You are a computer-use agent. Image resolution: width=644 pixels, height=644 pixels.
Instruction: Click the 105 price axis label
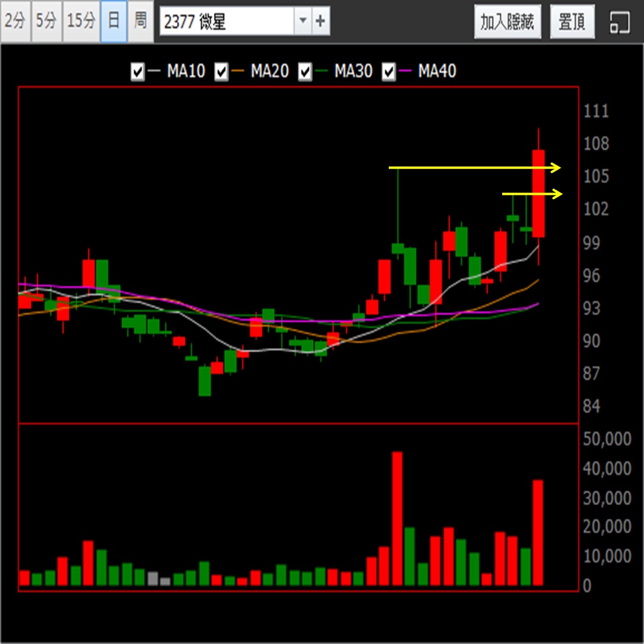pyautogui.click(x=596, y=177)
